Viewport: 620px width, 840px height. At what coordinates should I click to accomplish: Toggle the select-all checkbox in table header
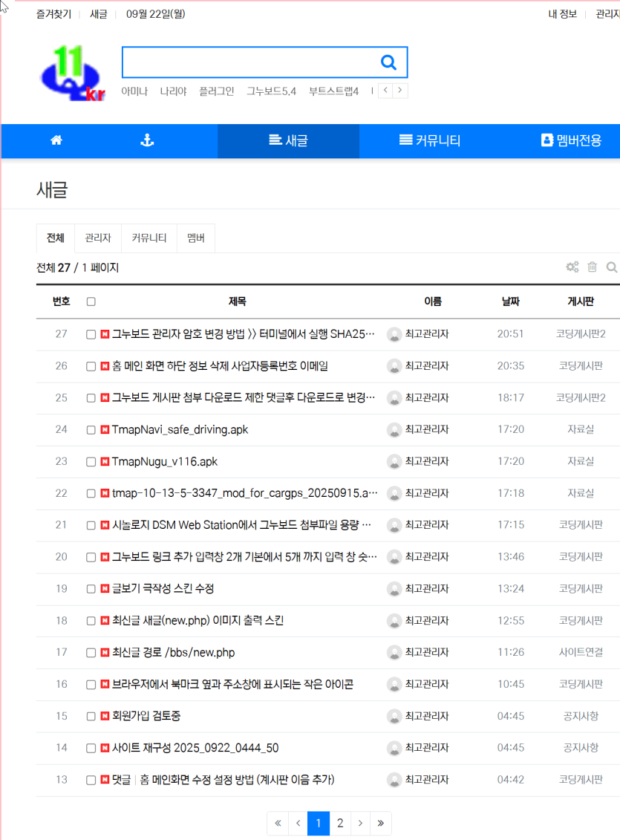click(91, 302)
